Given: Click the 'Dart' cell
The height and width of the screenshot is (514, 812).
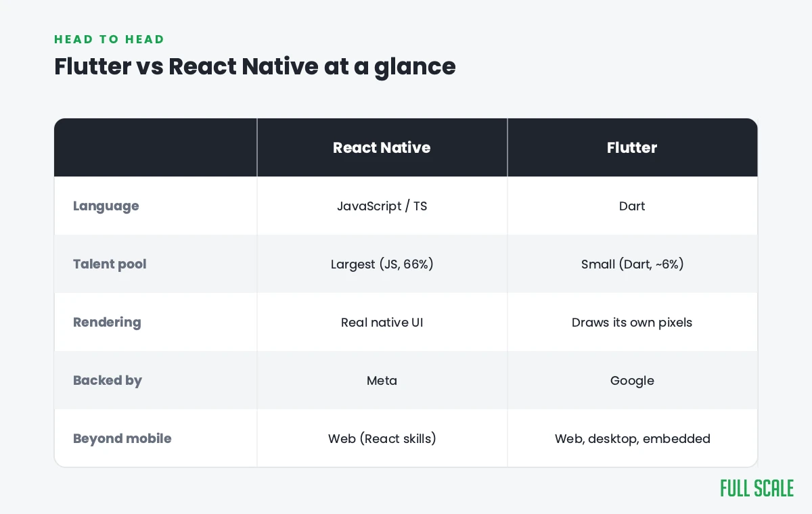Looking at the screenshot, I should click(x=632, y=206).
